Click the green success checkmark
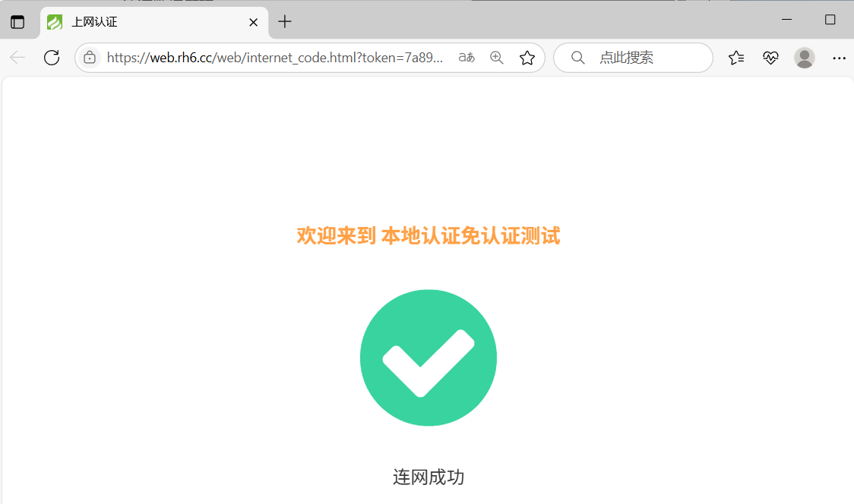 tap(428, 358)
